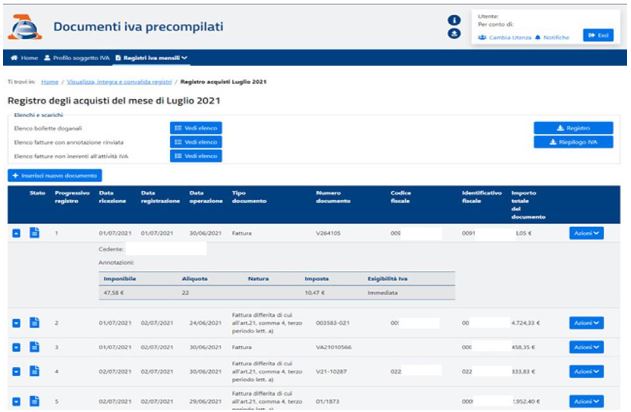631x412 pixels.
Task: Click Immediata esigibilità value
Action: pyautogui.click(x=382, y=293)
